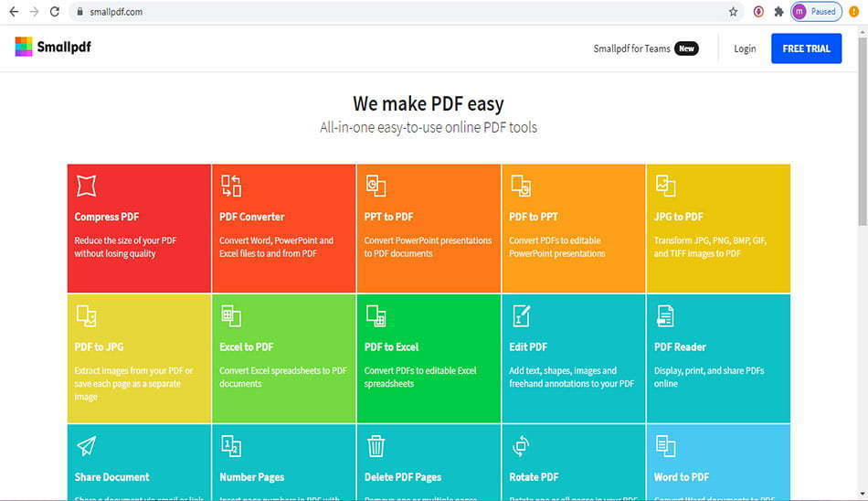Open the PDF to JPG icon
This screenshot has width=868, height=501.
87,316
